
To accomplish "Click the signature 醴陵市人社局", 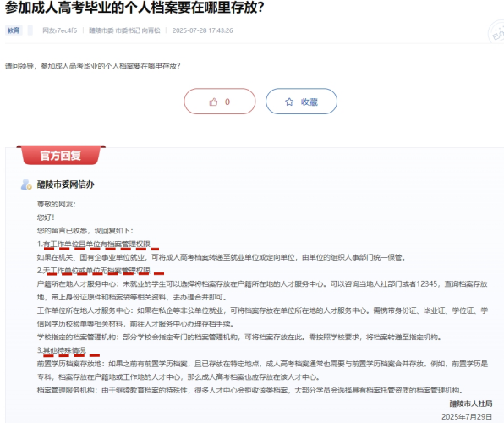I will pos(471,404).
